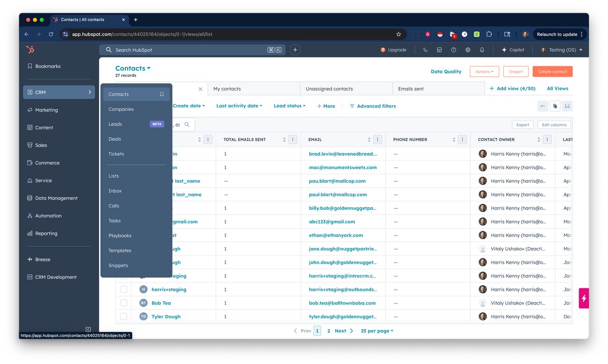The height and width of the screenshot is (364, 608).
Task: Open the calling icon in the top navigation
Action: pyautogui.click(x=425, y=49)
